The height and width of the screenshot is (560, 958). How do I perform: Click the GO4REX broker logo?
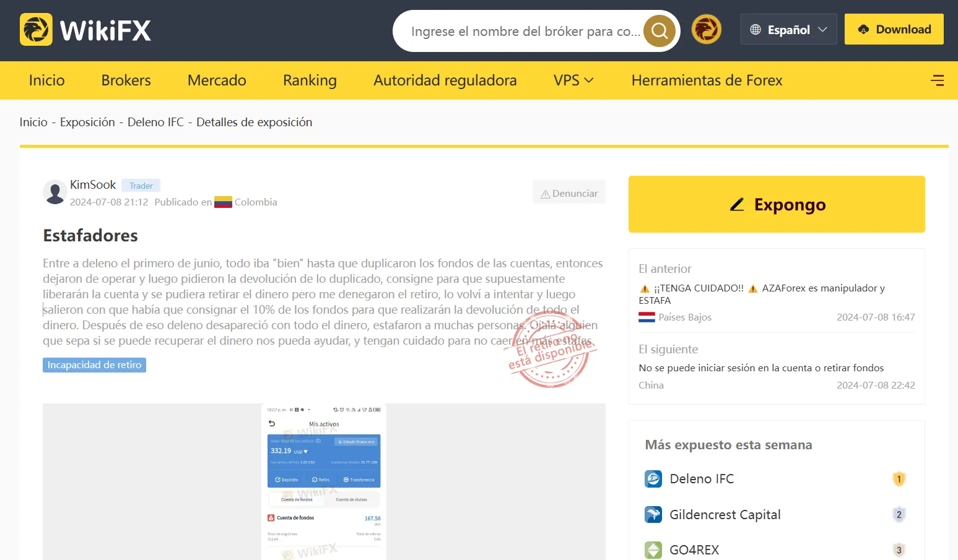[x=653, y=550]
